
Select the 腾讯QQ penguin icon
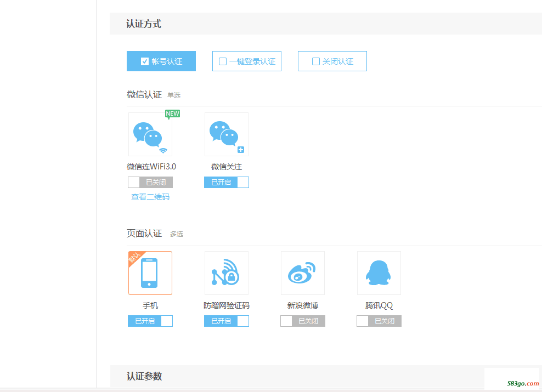379,273
